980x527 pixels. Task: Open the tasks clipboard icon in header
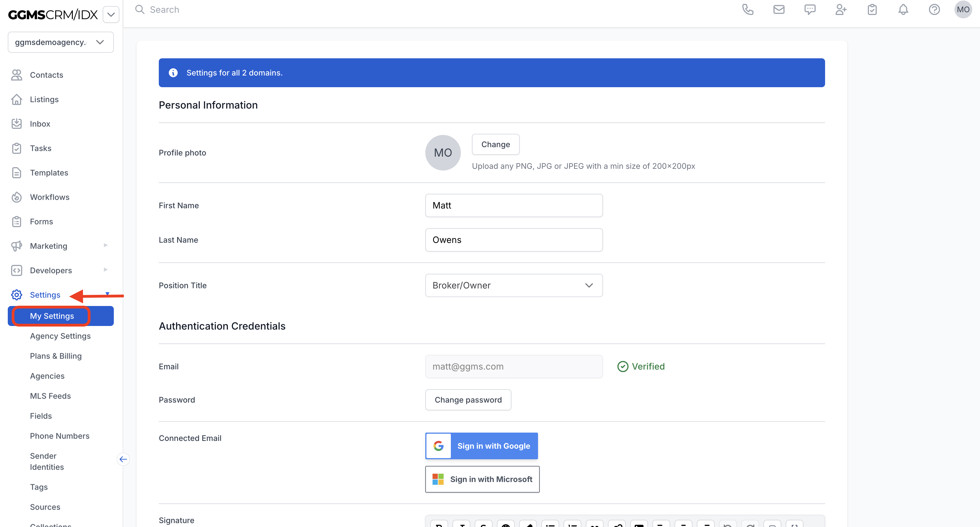tap(872, 9)
